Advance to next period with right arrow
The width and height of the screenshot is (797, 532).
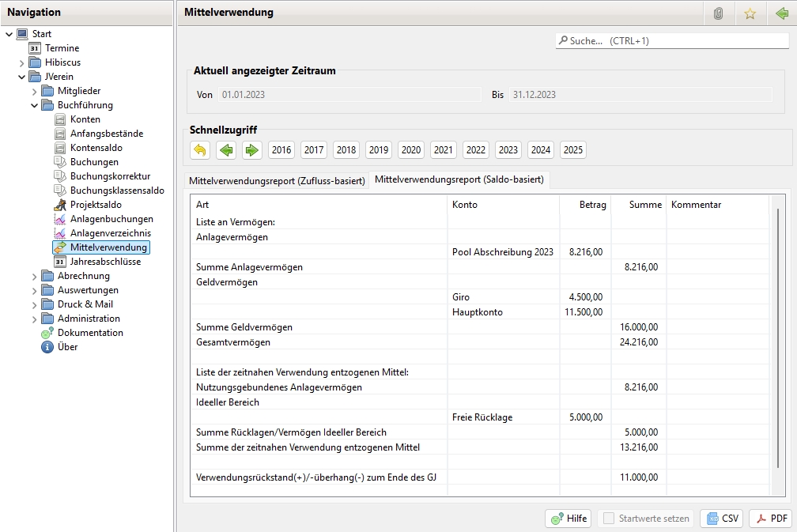(x=251, y=150)
